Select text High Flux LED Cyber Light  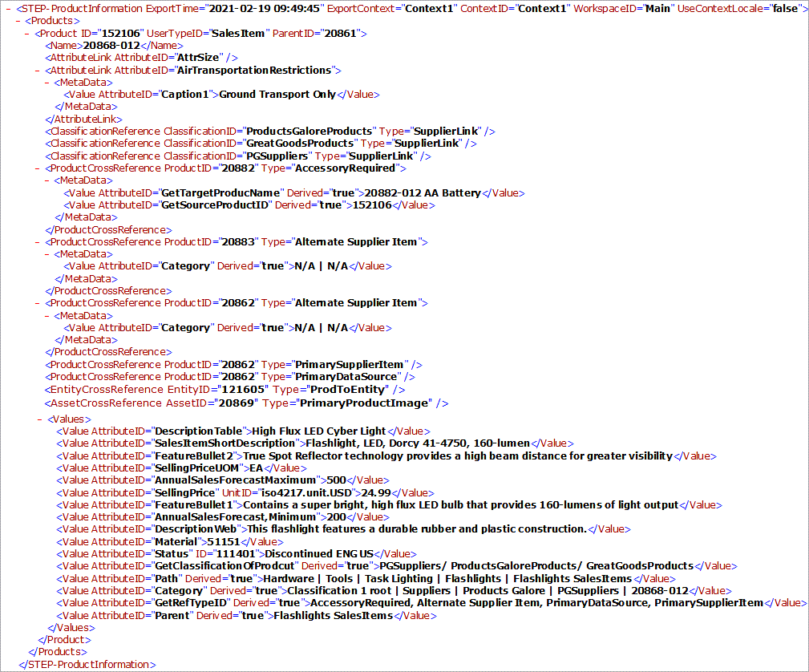click(x=319, y=431)
